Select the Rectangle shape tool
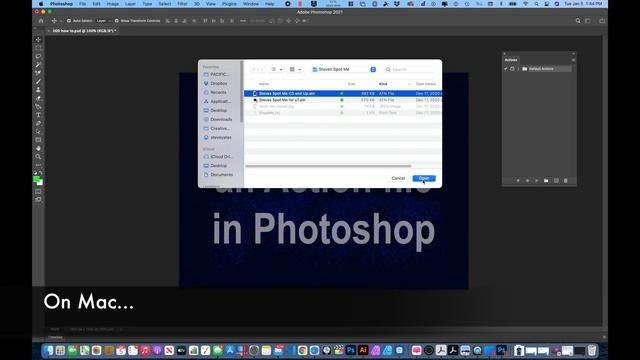Image resolution: width=640 pixels, height=360 pixels. click(38, 140)
